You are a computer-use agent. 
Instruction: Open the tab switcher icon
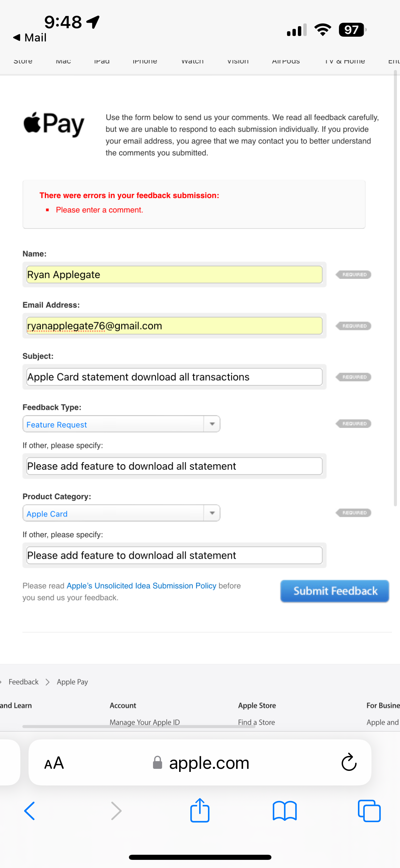(x=369, y=811)
